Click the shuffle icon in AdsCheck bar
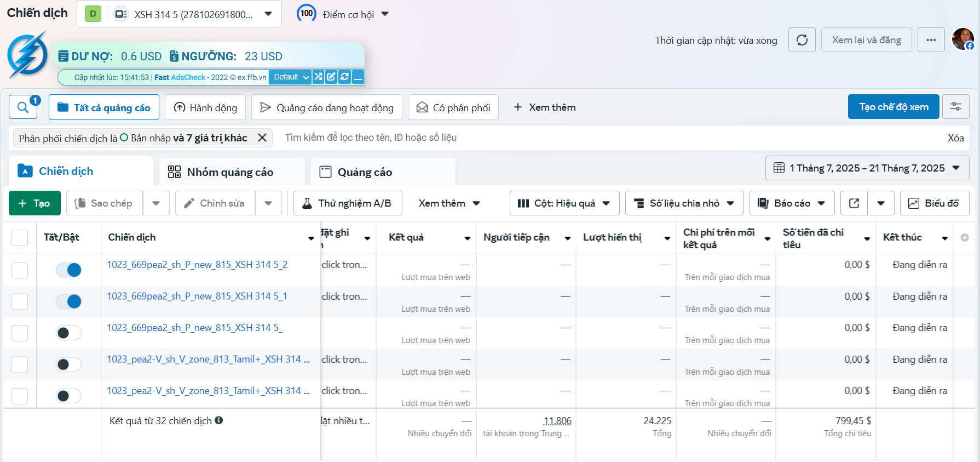980x462 pixels. click(x=318, y=77)
